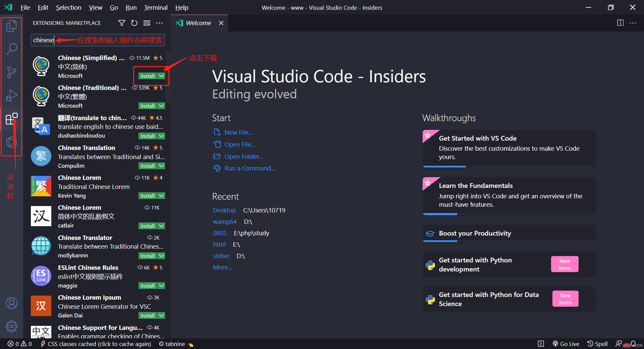The height and width of the screenshot is (349, 644).
Task: Open Views and More Actions in Extensions
Action: click(159, 23)
